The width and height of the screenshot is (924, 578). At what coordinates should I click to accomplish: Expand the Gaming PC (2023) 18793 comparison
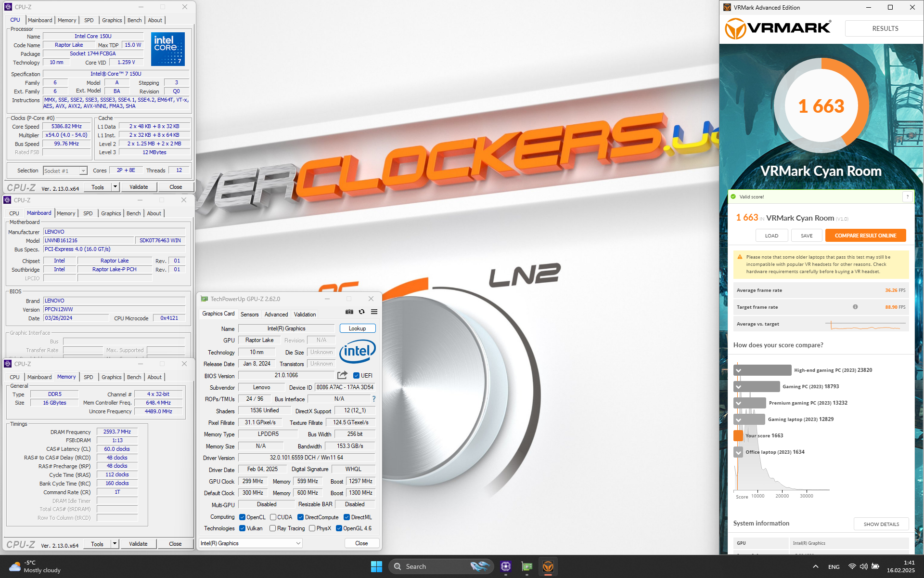[738, 387]
